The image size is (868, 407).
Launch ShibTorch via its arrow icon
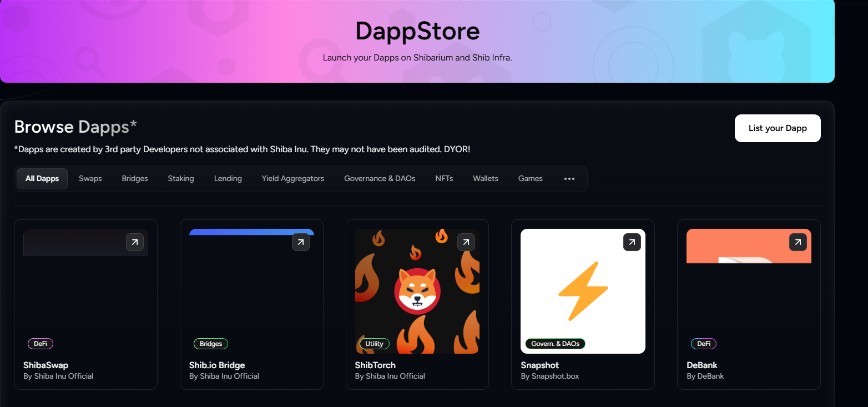coord(466,242)
